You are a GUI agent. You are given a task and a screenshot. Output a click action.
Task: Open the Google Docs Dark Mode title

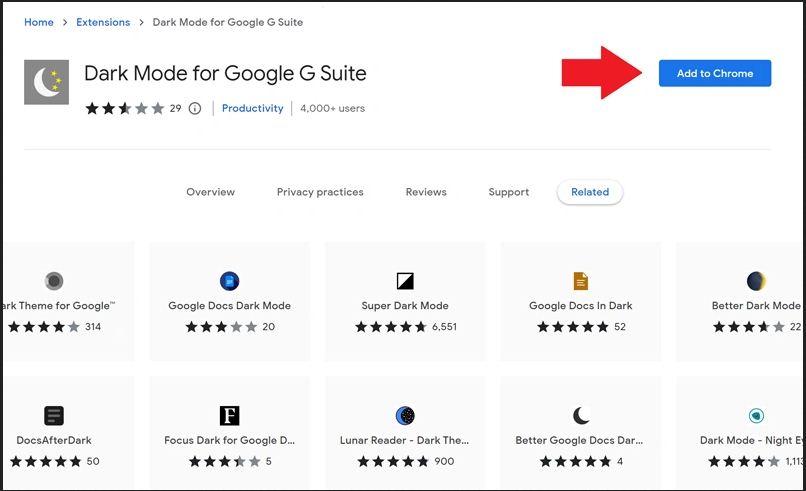pyautogui.click(x=229, y=305)
